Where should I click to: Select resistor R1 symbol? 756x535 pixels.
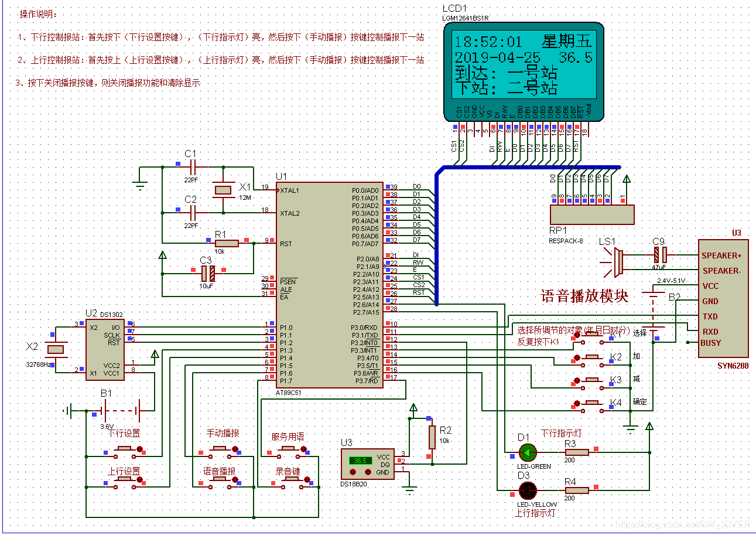point(226,243)
